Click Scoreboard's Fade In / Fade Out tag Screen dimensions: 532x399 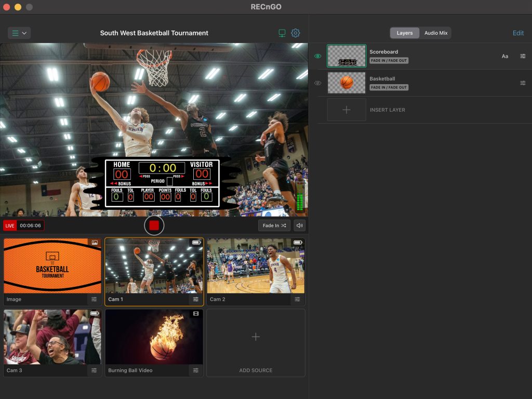coord(389,61)
